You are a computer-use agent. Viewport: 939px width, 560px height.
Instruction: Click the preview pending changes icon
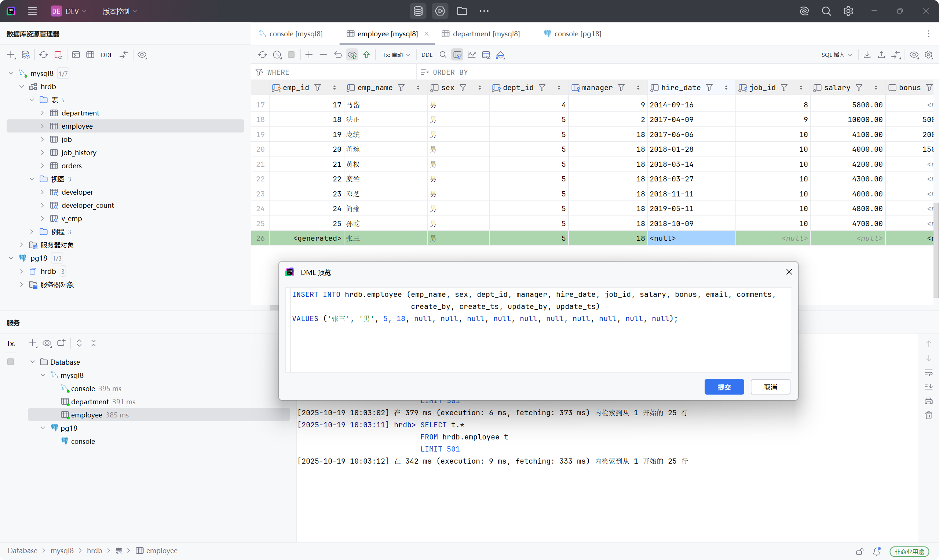[x=352, y=55]
